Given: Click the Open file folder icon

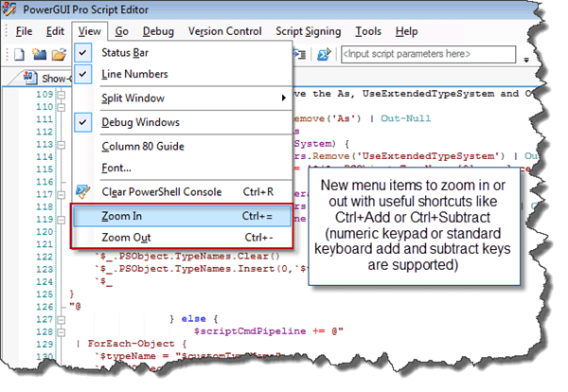Looking at the screenshot, I should tap(60, 54).
